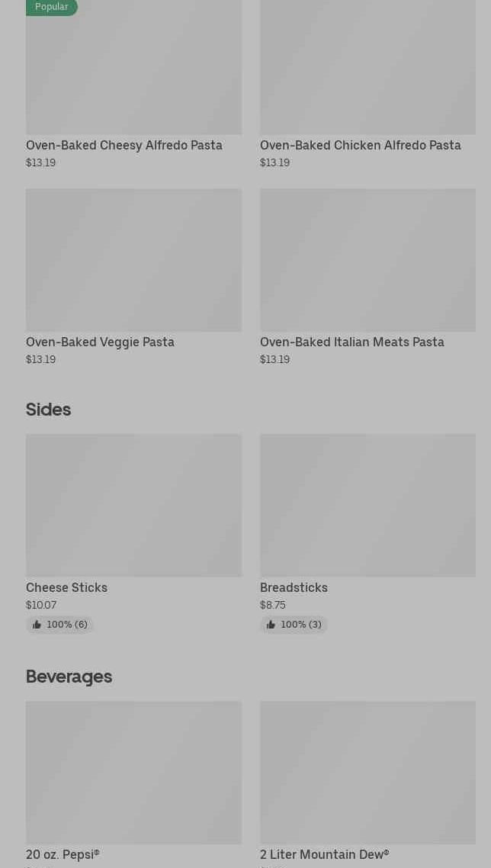Select the Oven-Baked Veggie Pasta image
Viewport: 491px width, 868px height.
click(x=133, y=260)
